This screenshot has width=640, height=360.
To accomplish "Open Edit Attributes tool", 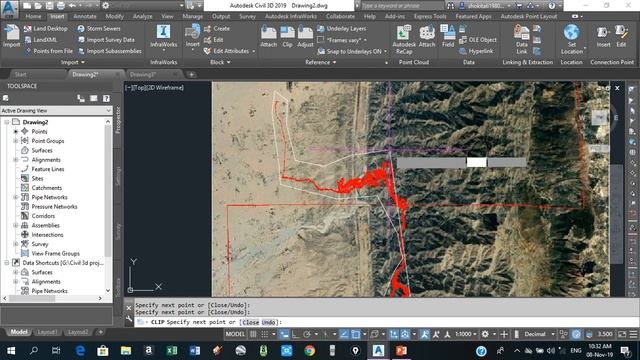I will (227, 51).
